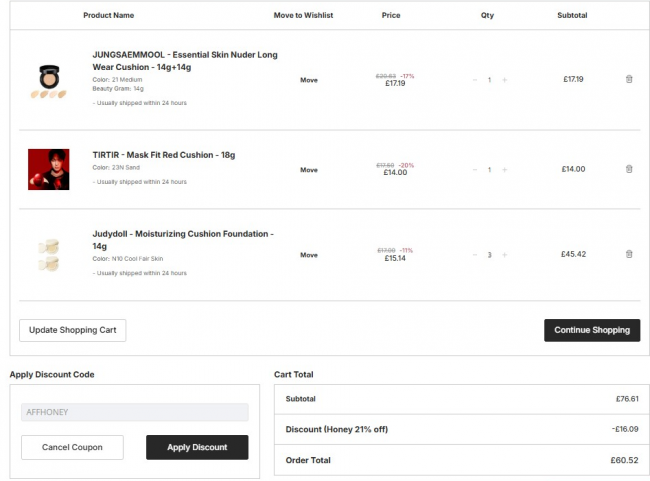This screenshot has width=650, height=481.
Task: Click the AFFHONEY discount code field
Action: pyautogui.click(x=134, y=412)
